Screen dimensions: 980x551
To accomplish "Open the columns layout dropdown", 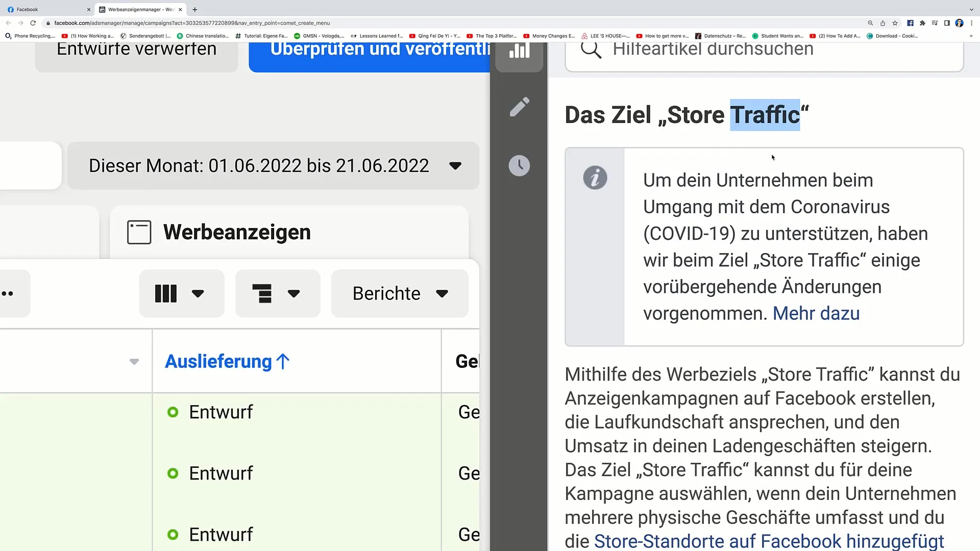I will tap(182, 293).
